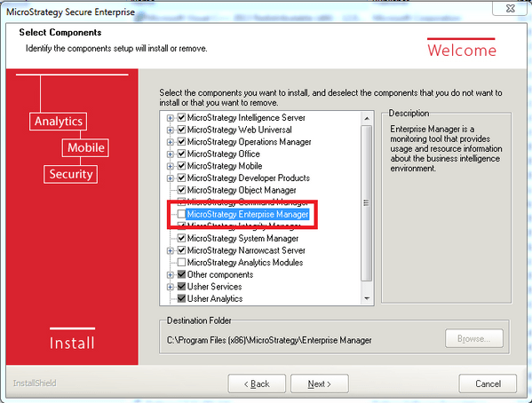Select Usher Analytics label
This screenshot has width=532, height=403.
point(215,298)
